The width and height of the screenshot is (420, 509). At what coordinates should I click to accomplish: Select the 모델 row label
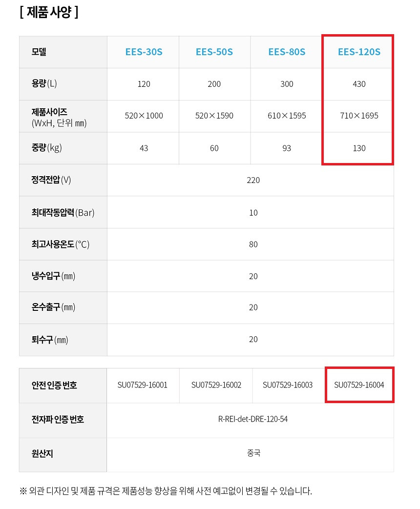pyautogui.click(x=39, y=52)
